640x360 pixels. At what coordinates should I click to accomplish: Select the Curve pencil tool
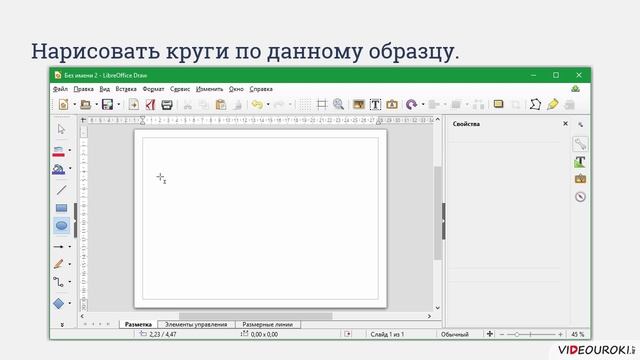[58, 264]
